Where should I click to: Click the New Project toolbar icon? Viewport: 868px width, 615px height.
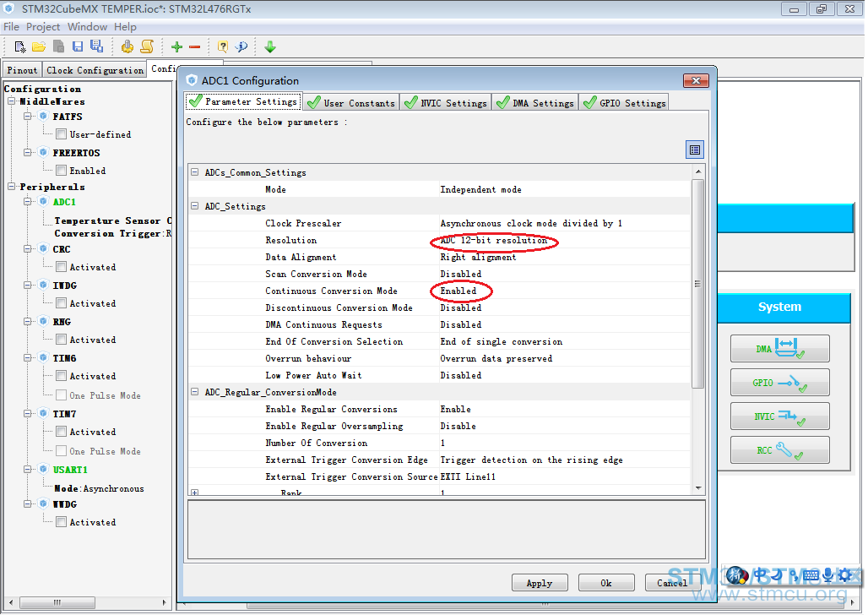click(20, 47)
